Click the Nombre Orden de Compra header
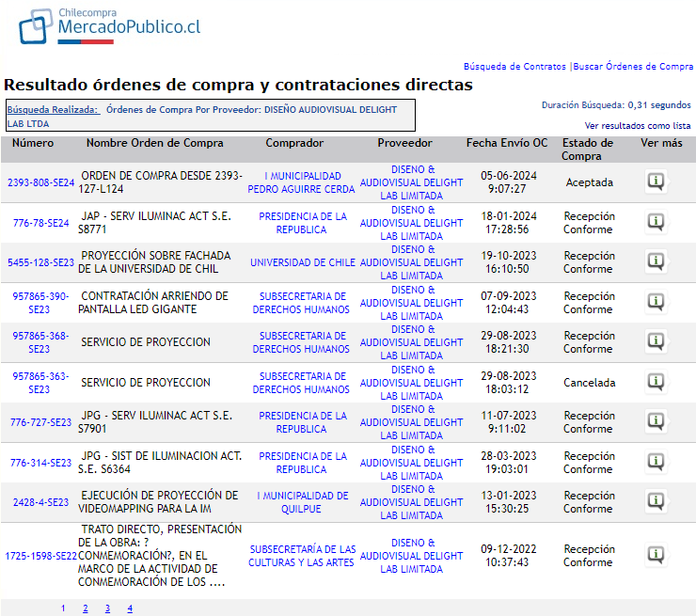The image size is (696, 616). [x=154, y=143]
